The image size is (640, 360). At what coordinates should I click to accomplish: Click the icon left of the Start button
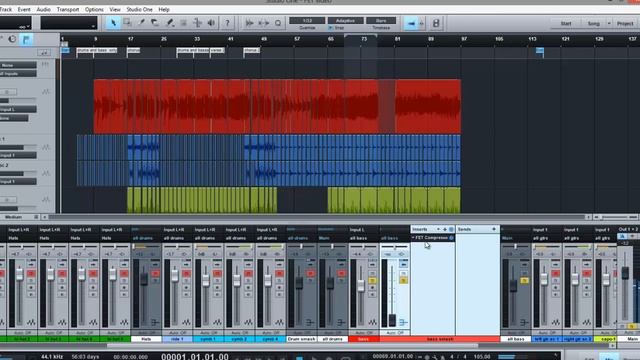[436, 23]
